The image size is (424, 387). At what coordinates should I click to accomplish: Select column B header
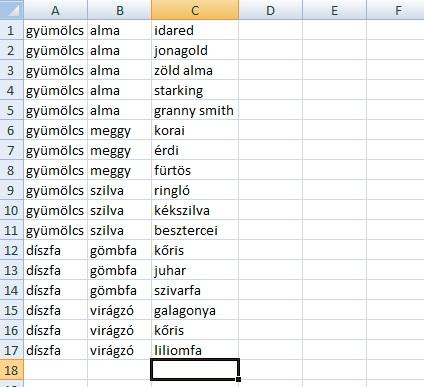(120, 10)
